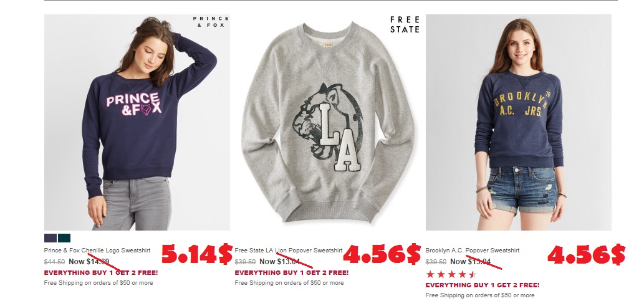Select the dark teal color swatch
Viewport: 644px width, 301px height.
[64, 238]
